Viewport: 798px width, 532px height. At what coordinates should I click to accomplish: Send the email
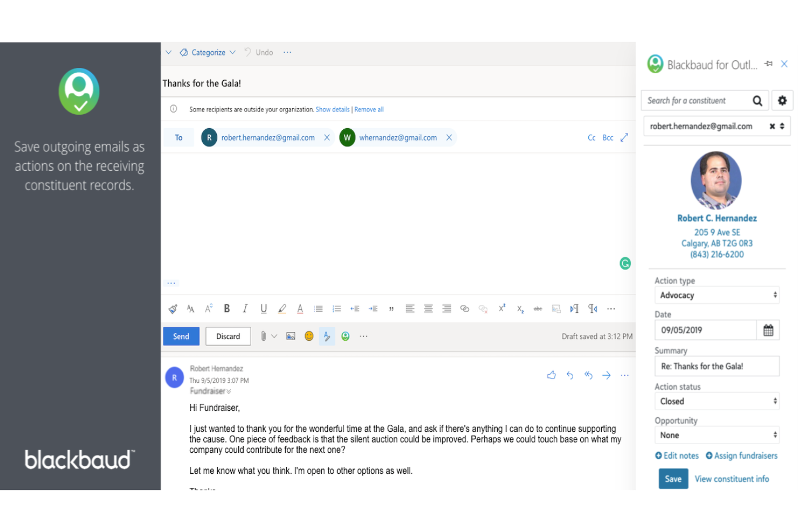point(181,336)
